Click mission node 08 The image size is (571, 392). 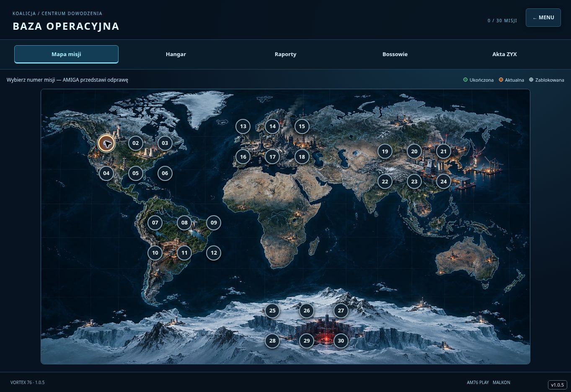(184, 223)
